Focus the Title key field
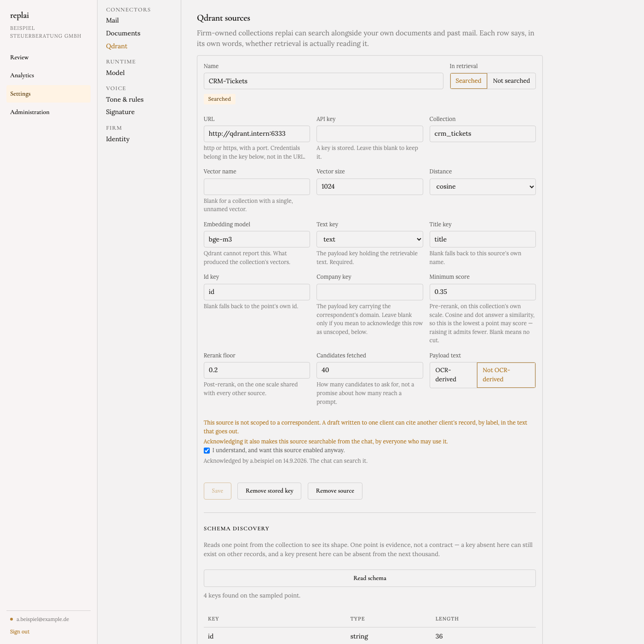 [483, 239]
